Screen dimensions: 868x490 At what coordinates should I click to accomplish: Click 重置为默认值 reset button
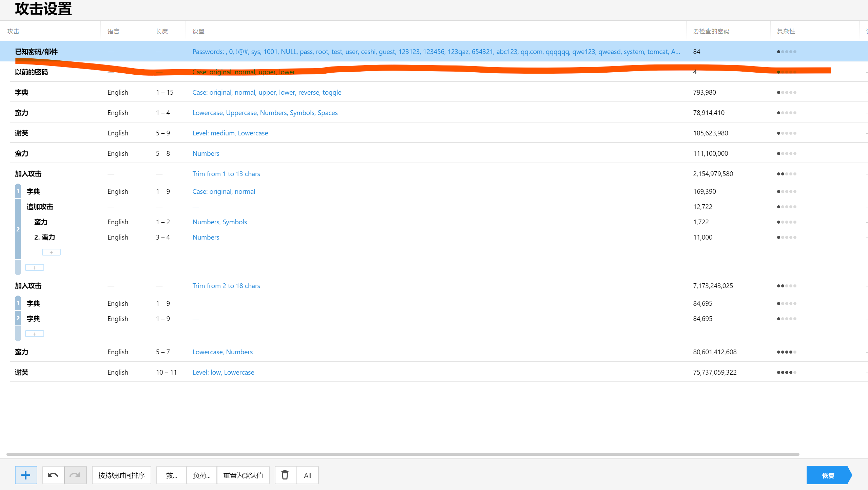[x=243, y=475]
